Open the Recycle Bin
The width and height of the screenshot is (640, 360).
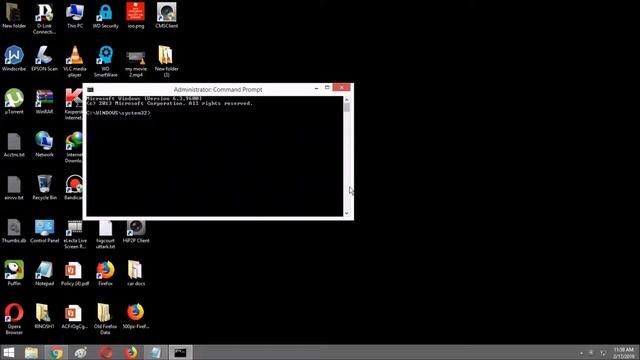point(44,187)
